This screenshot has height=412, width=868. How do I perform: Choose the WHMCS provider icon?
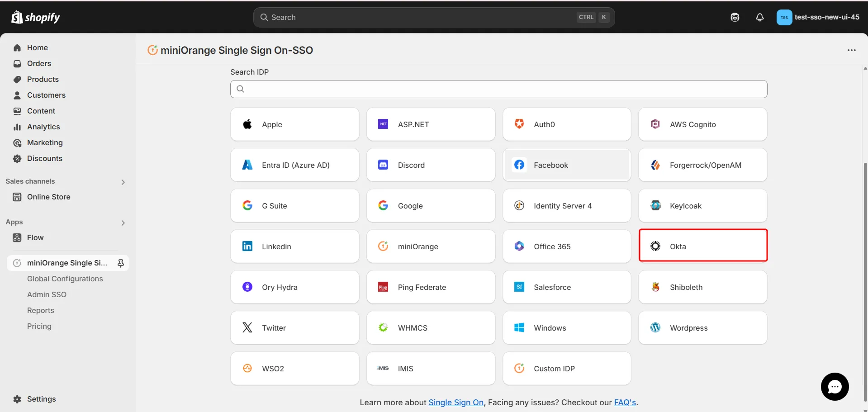tap(383, 327)
